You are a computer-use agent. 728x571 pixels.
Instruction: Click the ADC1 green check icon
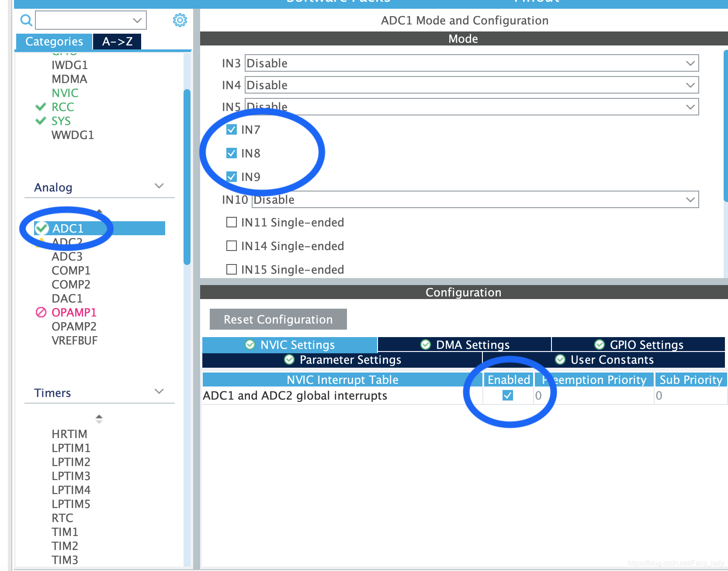(42, 228)
